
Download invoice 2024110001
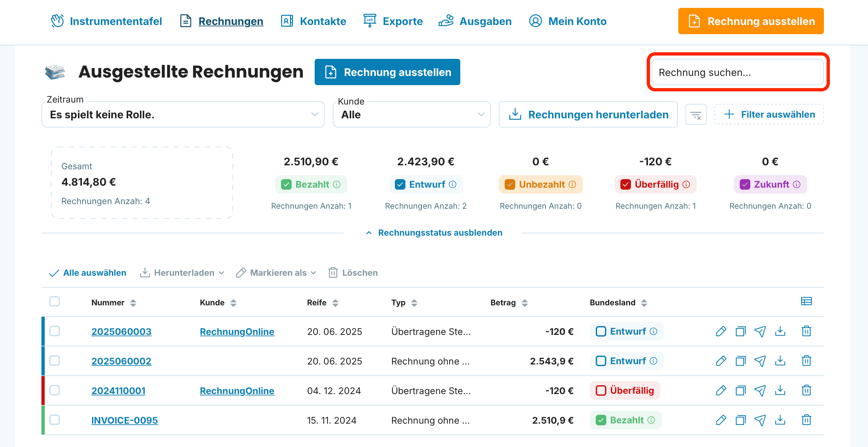(780, 391)
